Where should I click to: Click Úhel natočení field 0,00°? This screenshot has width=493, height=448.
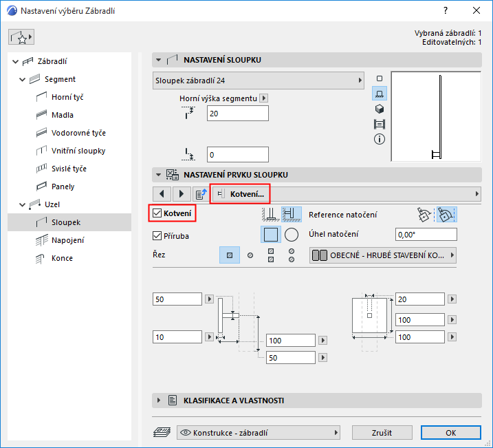tap(426, 235)
